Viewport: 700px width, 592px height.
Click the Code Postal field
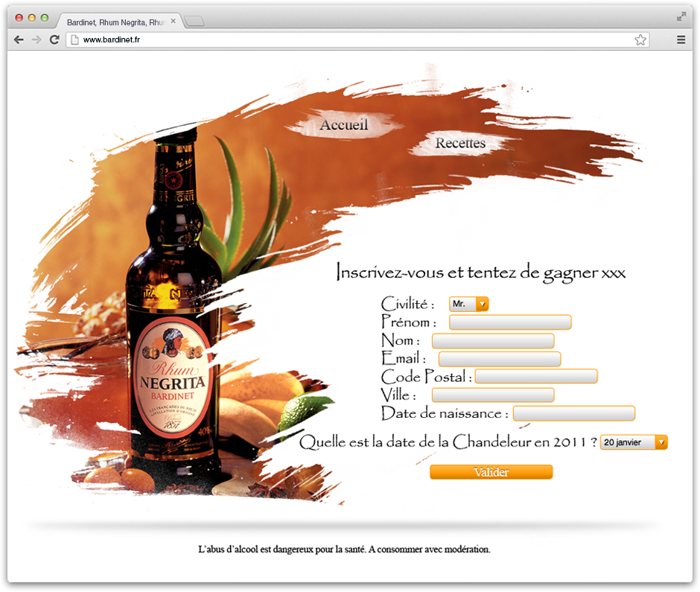click(536, 377)
